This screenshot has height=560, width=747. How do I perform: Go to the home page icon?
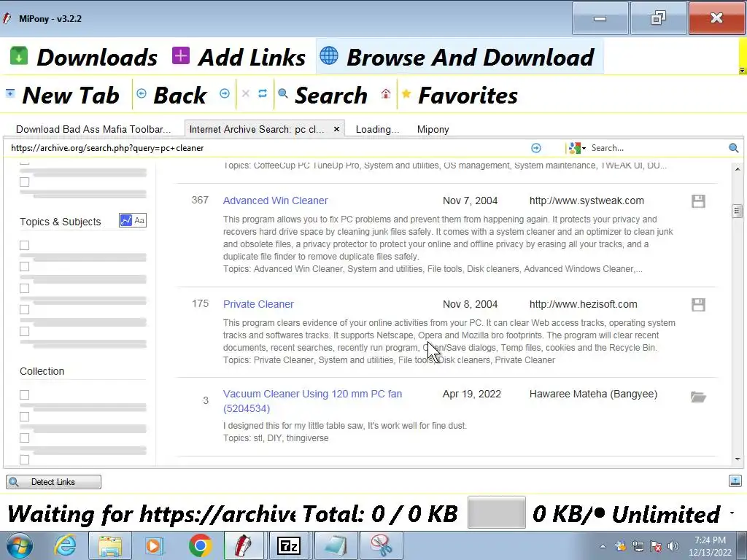385,93
